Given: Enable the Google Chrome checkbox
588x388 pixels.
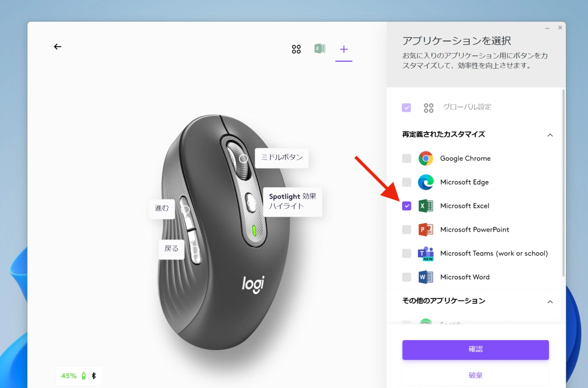Looking at the screenshot, I should point(406,158).
